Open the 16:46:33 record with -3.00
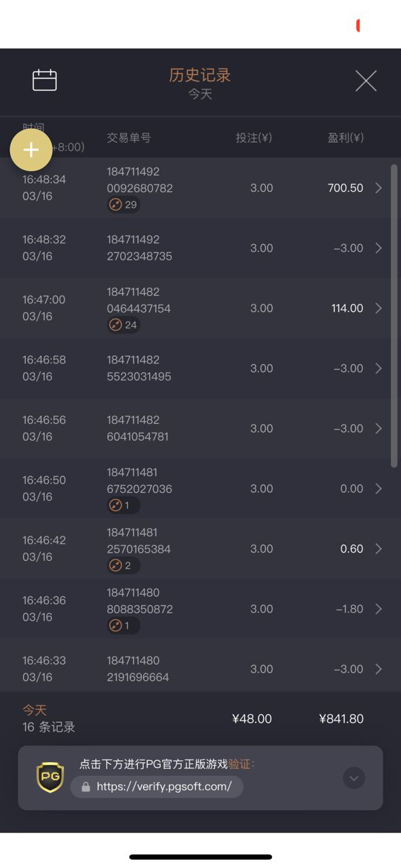Image resolution: width=401 pixels, height=868 pixels. pos(195,669)
